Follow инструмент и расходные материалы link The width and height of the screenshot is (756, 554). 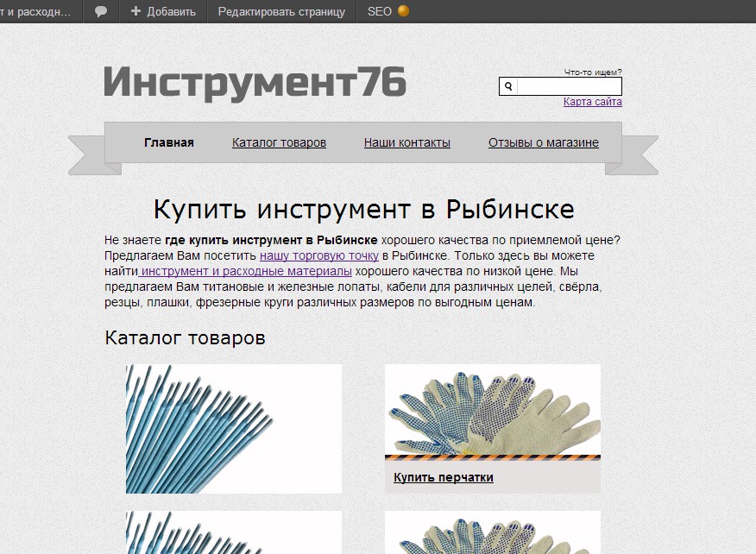click(x=246, y=271)
